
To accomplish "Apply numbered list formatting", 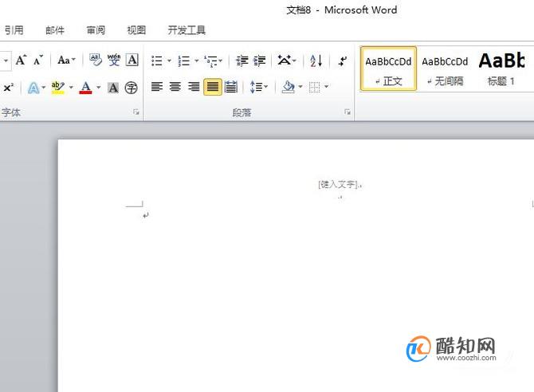I will pyautogui.click(x=184, y=61).
